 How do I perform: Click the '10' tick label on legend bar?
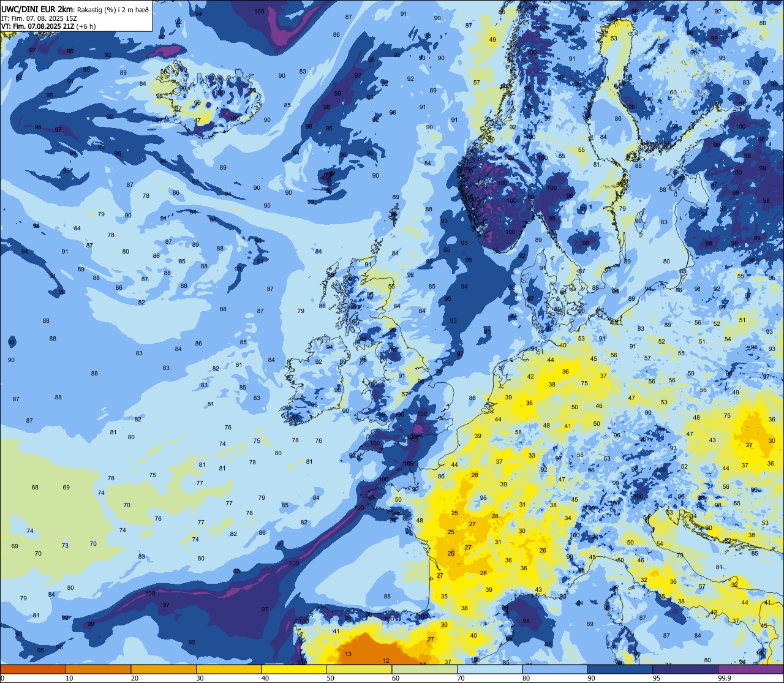[x=69, y=678]
